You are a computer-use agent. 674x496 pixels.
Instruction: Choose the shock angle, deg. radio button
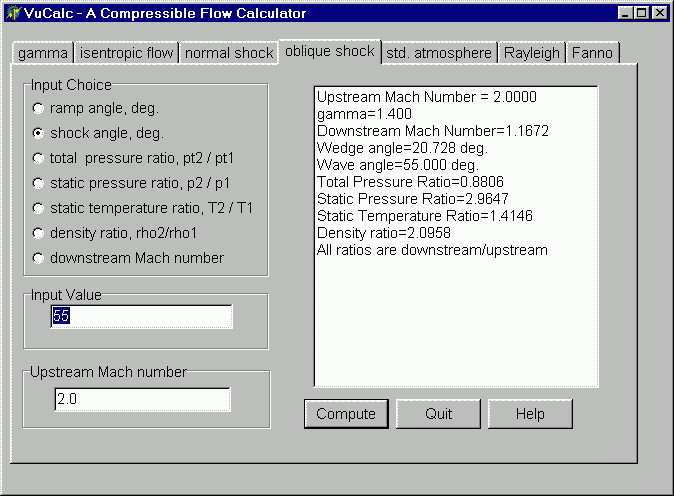[x=98, y=133]
